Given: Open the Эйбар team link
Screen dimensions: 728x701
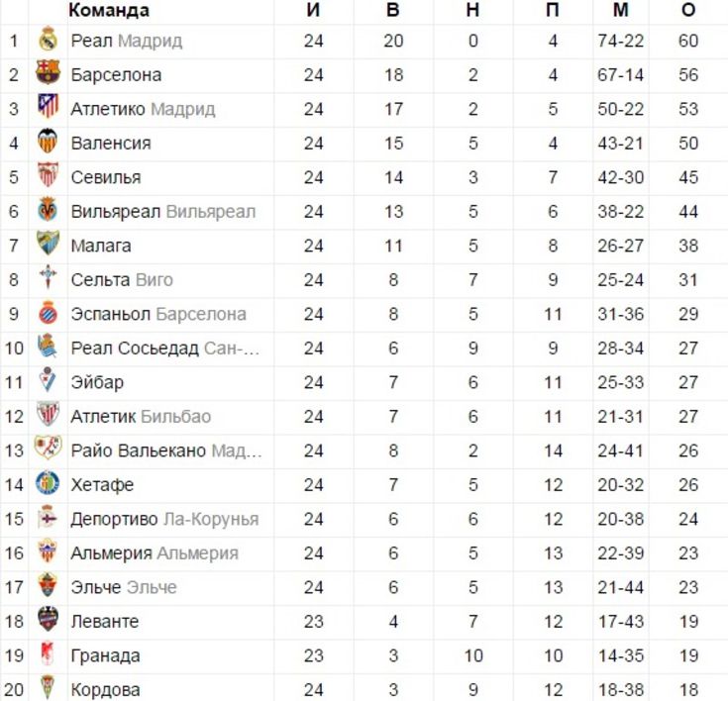Looking at the screenshot, I should tap(97, 382).
